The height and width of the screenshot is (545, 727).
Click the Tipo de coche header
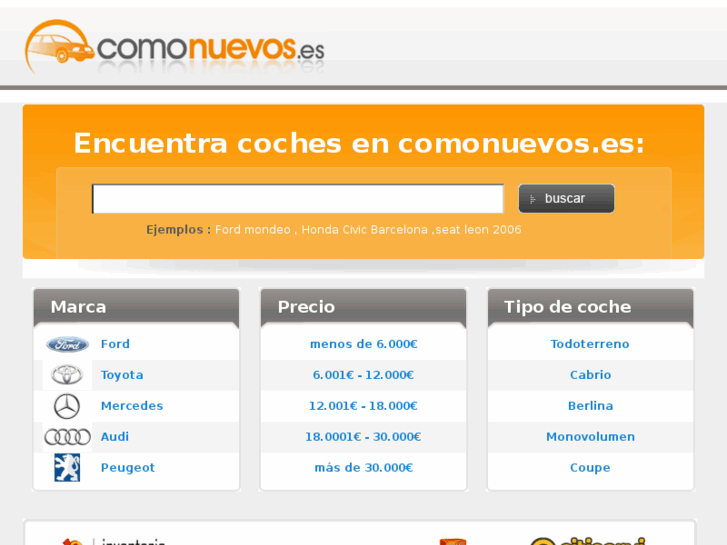591,307
